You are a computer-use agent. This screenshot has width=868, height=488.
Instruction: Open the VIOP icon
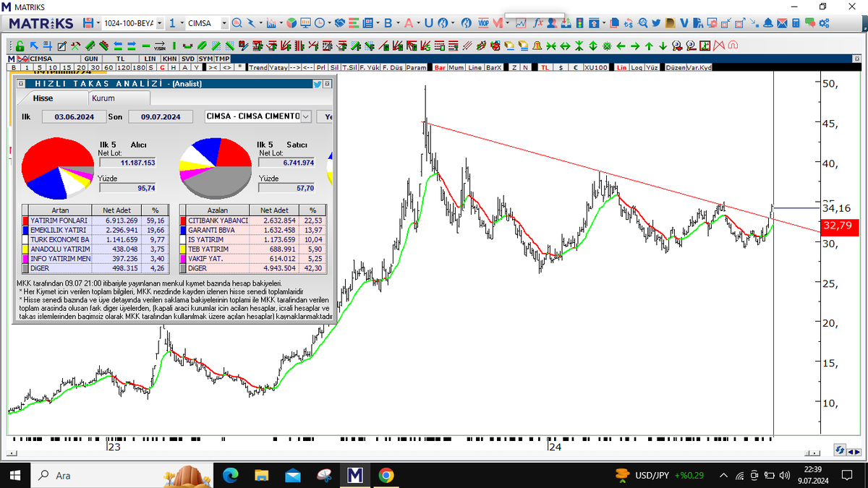pos(482,23)
